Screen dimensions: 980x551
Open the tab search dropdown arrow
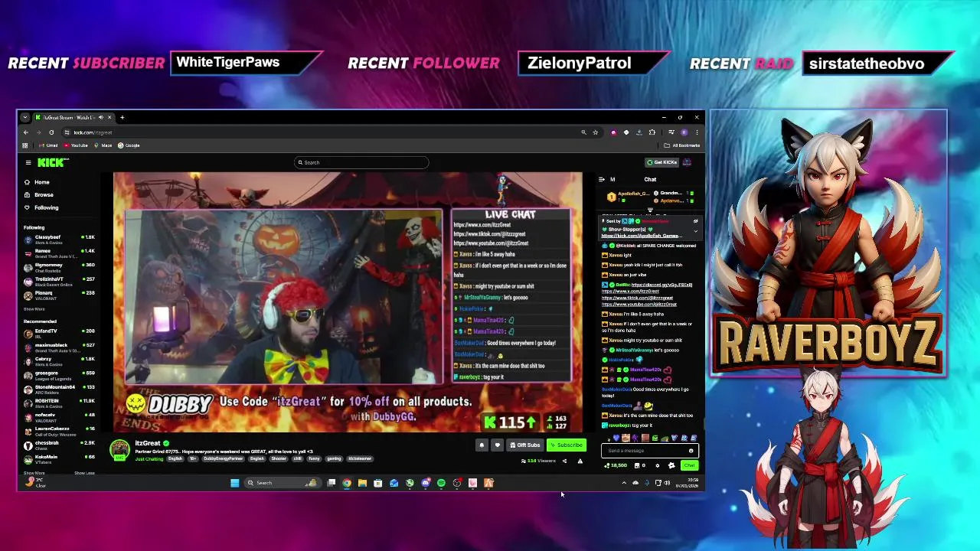point(25,117)
